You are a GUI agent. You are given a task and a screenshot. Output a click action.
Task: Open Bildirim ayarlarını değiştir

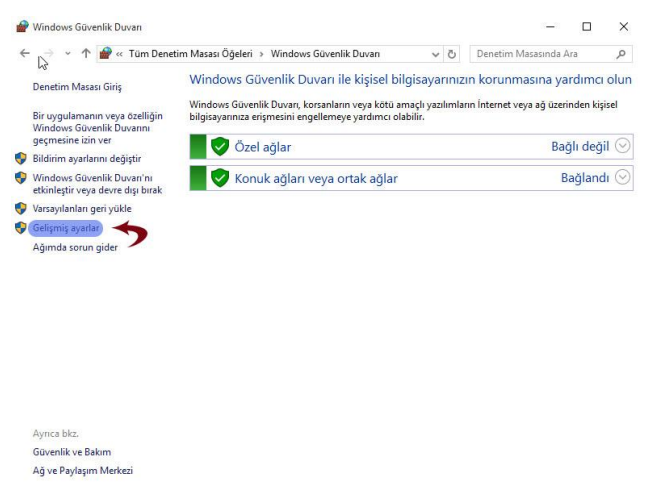pyautogui.click(x=87, y=159)
